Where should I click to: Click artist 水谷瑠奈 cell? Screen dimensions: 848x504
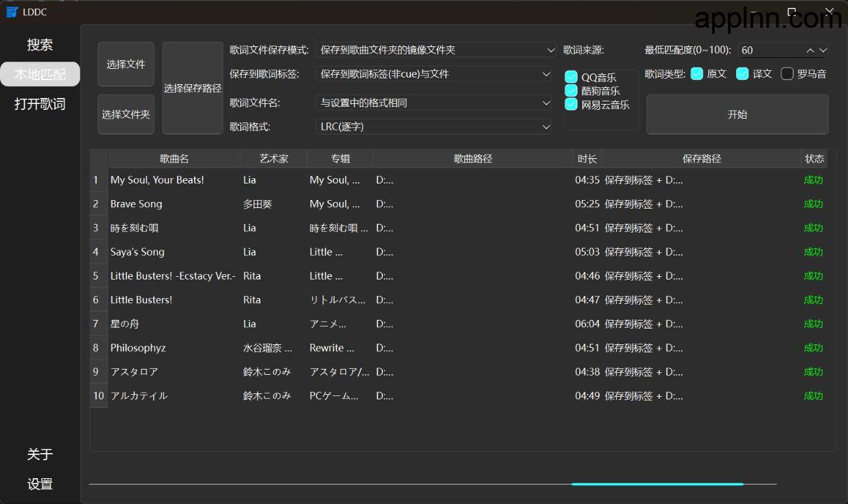[x=274, y=348]
